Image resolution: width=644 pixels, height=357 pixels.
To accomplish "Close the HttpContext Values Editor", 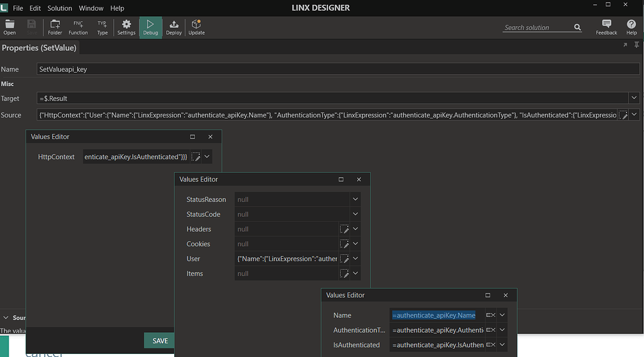I will tap(210, 137).
